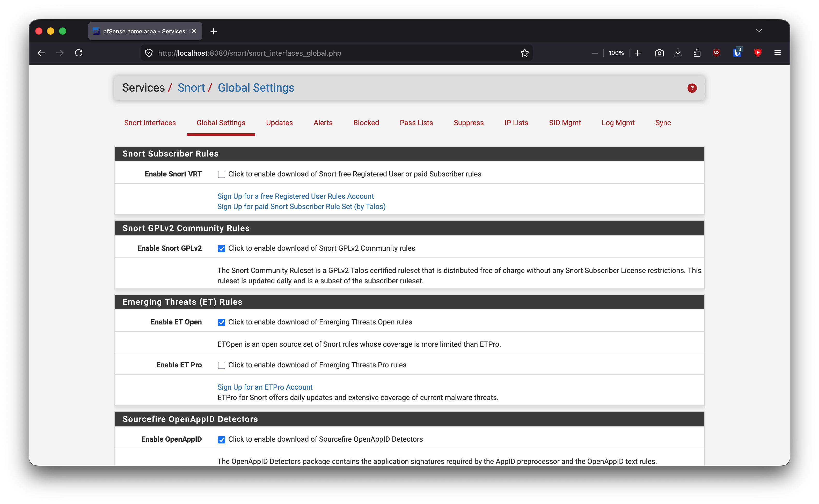Click the Snort Subscriber Rules section header

[x=409, y=154]
